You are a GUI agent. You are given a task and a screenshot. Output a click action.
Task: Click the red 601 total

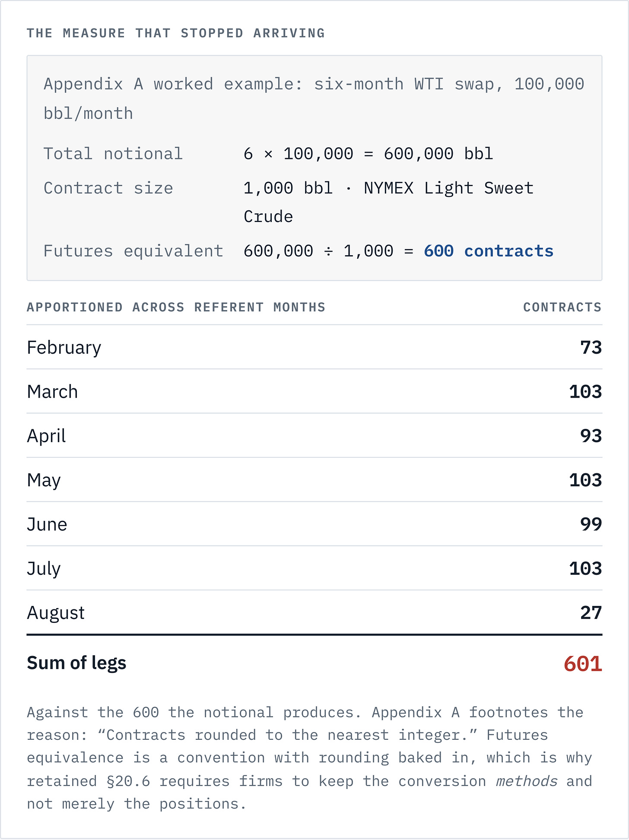(583, 664)
